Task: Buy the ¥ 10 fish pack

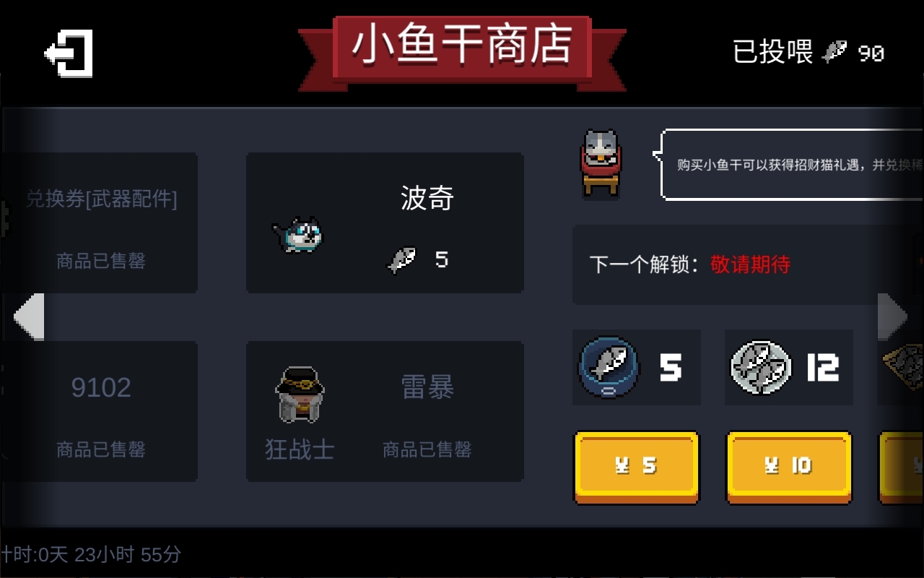Action: [789, 467]
